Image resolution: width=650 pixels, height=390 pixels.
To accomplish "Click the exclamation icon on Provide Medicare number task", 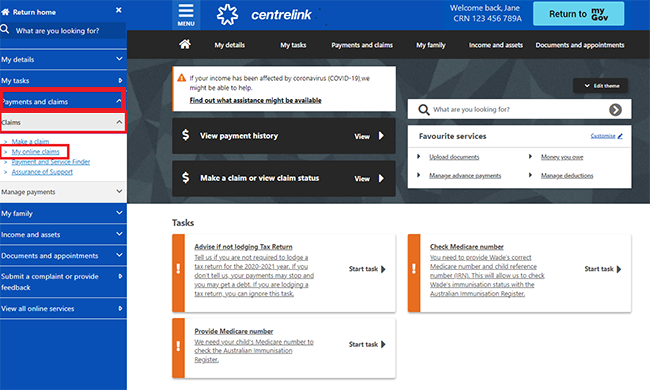I will (x=178, y=346).
